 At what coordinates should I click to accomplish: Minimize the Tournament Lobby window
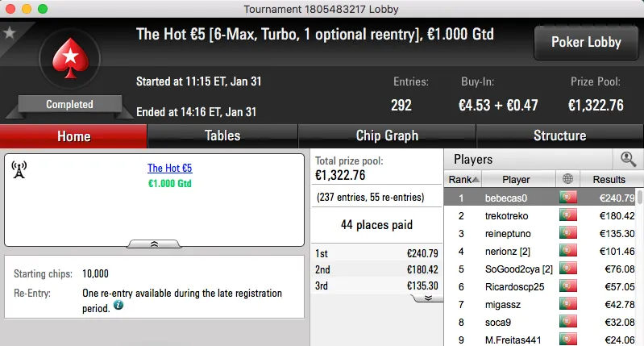pyautogui.click(x=26, y=8)
